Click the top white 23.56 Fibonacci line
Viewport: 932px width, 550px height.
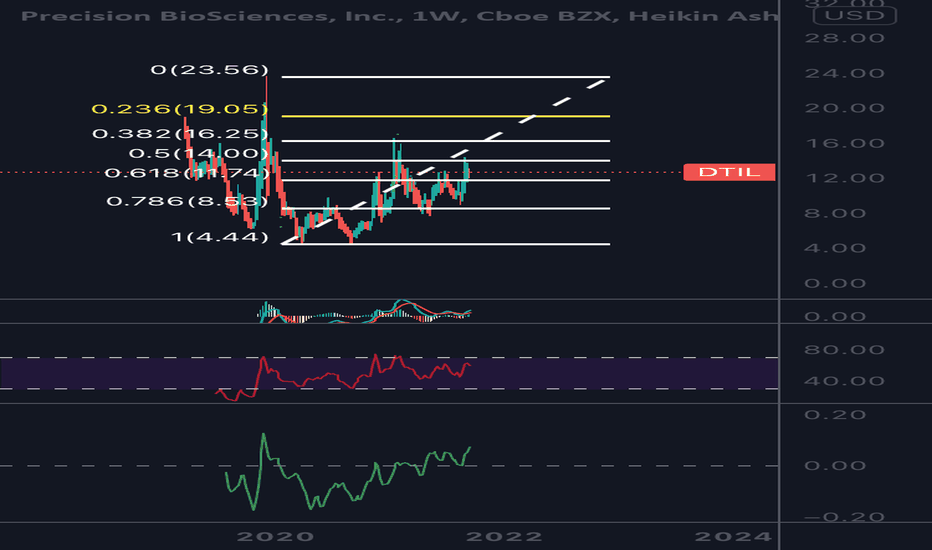pyautogui.click(x=446, y=77)
